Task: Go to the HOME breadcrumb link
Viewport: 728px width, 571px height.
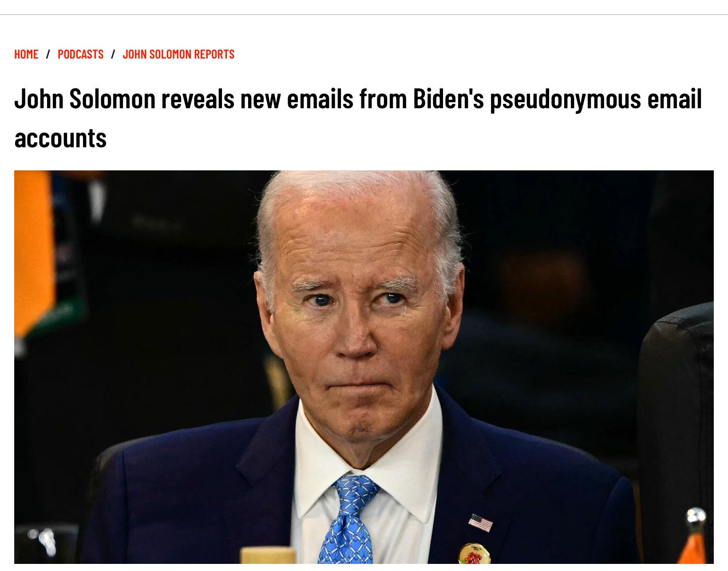Action: point(26,54)
